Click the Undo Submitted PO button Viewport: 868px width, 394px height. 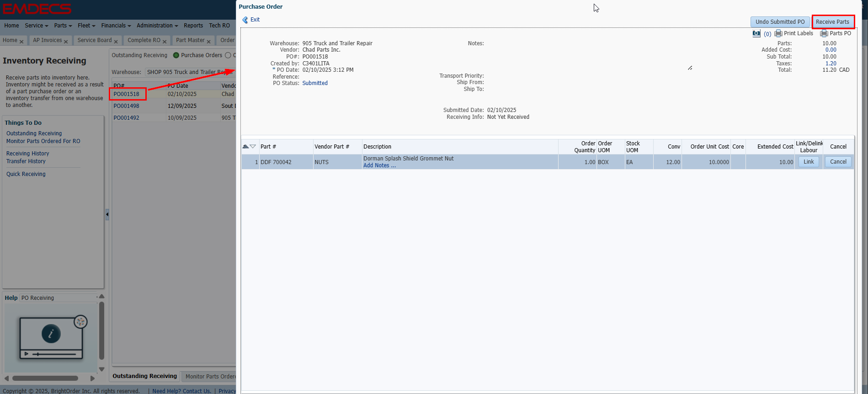780,22
